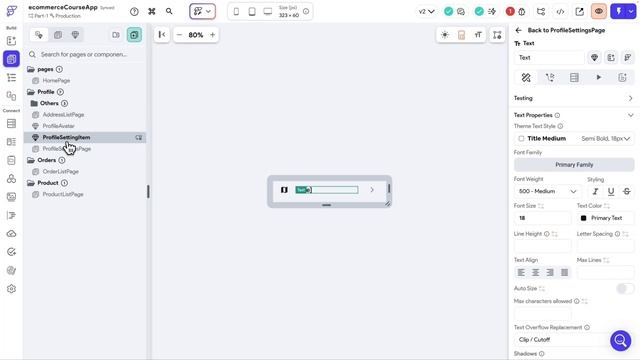Set text align to justify

564,272
